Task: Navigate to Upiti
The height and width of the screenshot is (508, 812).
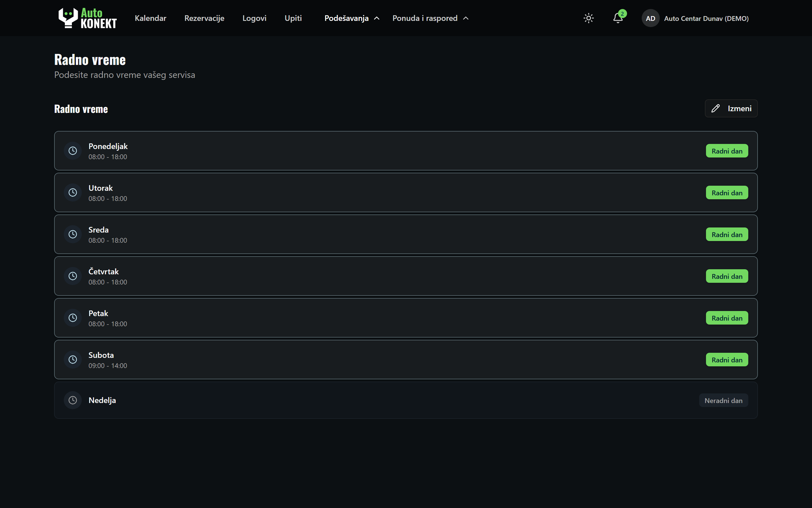Action: coord(293,18)
